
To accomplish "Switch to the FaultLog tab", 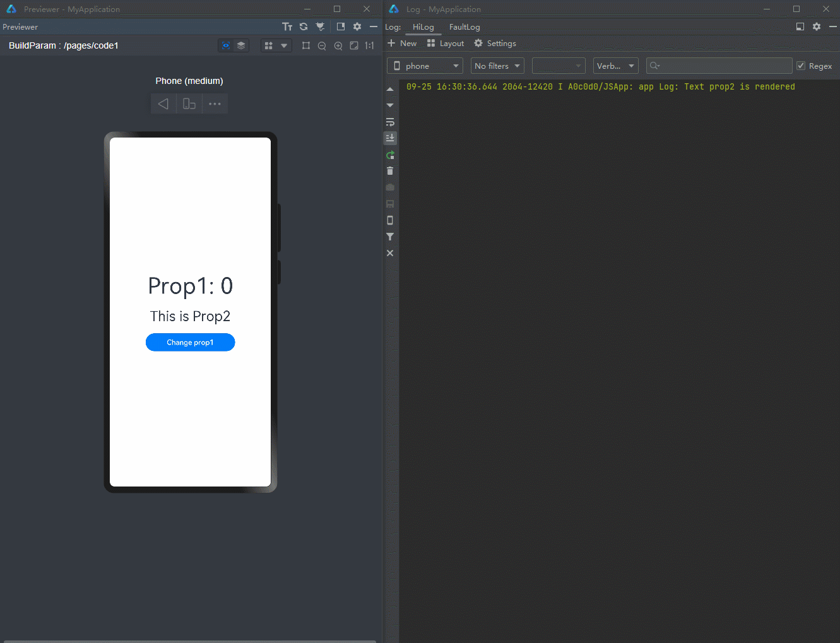I will coord(464,27).
